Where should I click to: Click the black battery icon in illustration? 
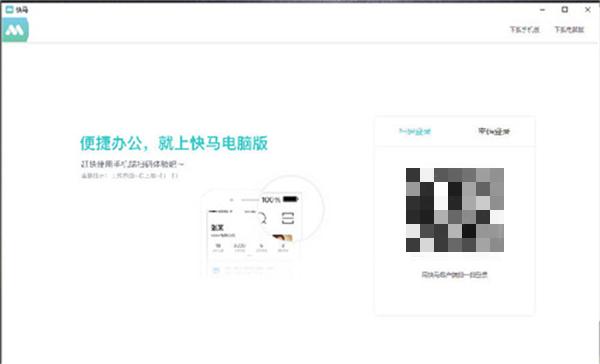pyautogui.click(x=290, y=199)
